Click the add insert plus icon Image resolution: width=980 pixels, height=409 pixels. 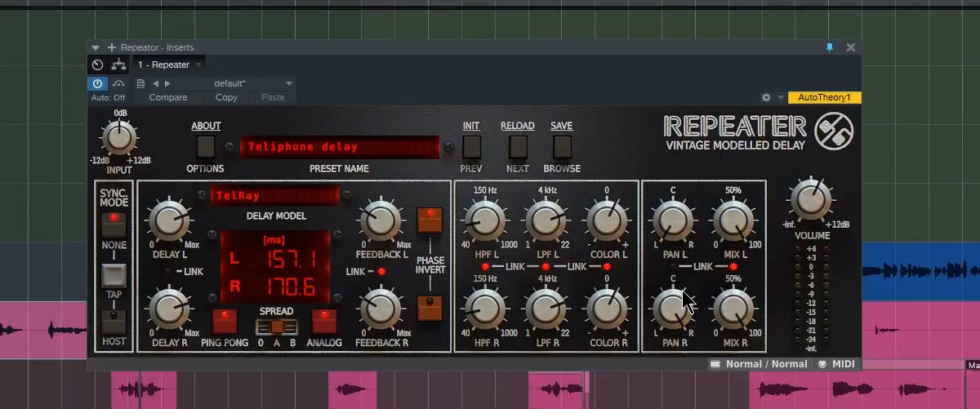pos(112,47)
